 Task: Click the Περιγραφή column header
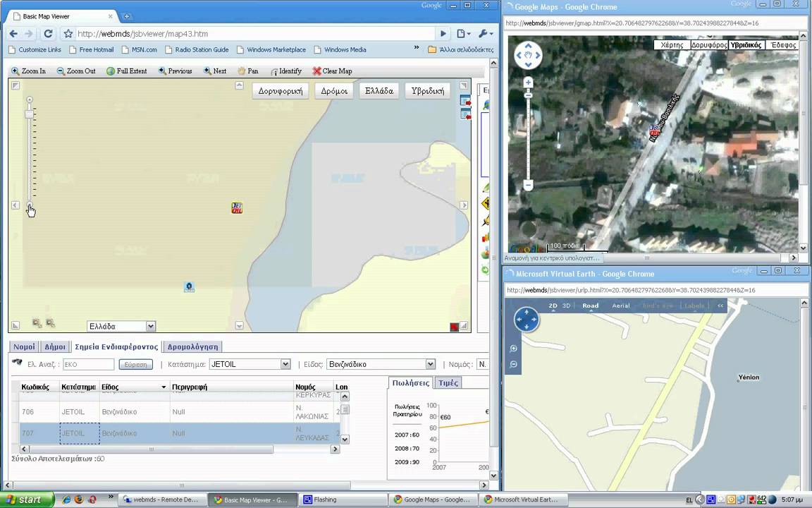[x=190, y=387]
